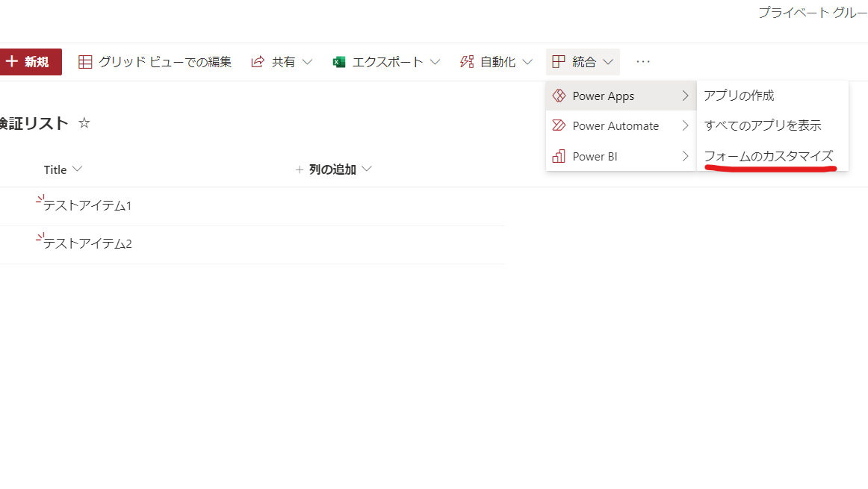Open テストアイテム2 item
Screen dimensions: 868x489
(x=87, y=244)
